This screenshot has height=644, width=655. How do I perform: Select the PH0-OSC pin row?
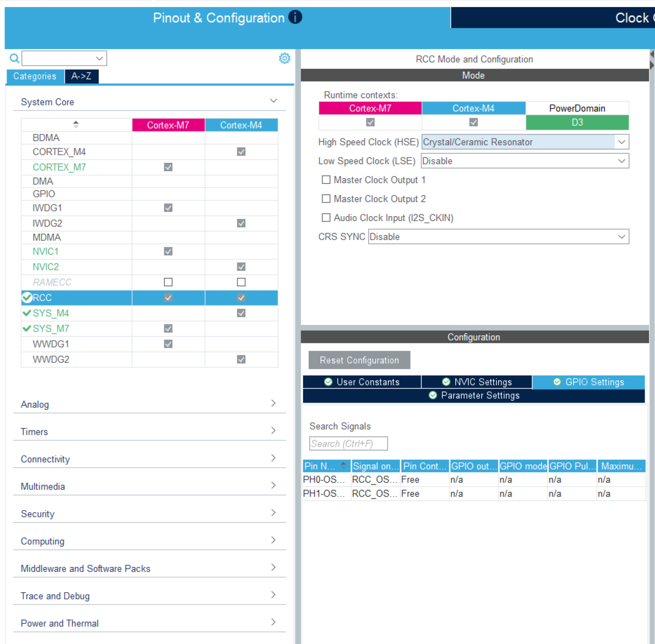coord(474,479)
